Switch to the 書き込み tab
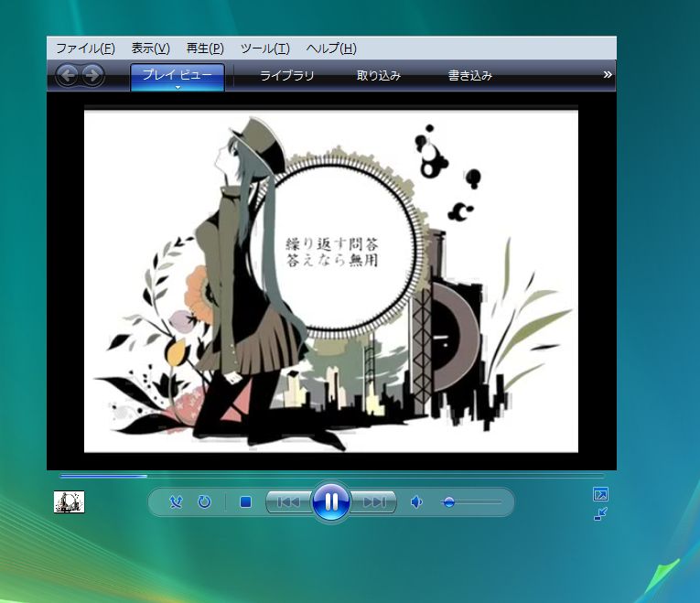The image size is (700, 603). pos(470,75)
